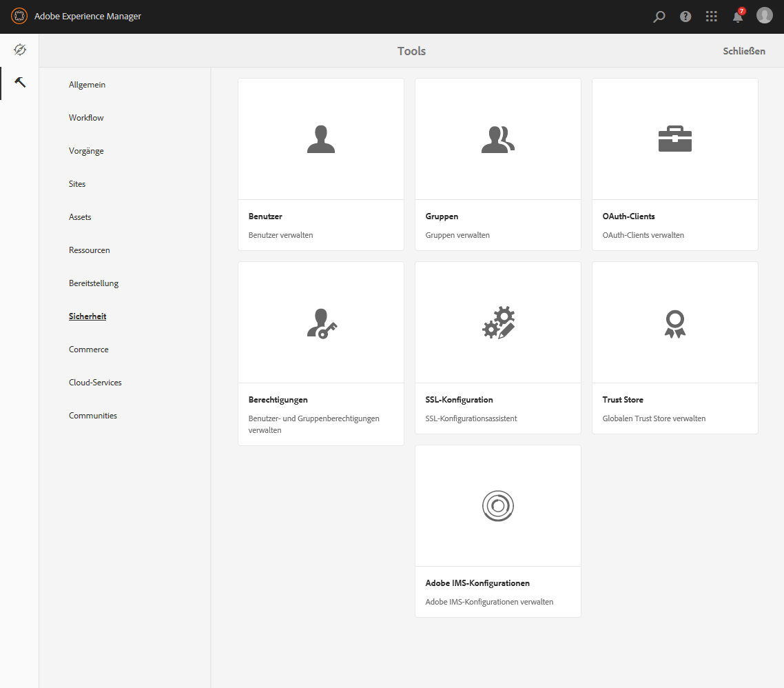784x688 pixels.
Task: Select the Tools hammer icon in left rail
Action: tap(20, 82)
